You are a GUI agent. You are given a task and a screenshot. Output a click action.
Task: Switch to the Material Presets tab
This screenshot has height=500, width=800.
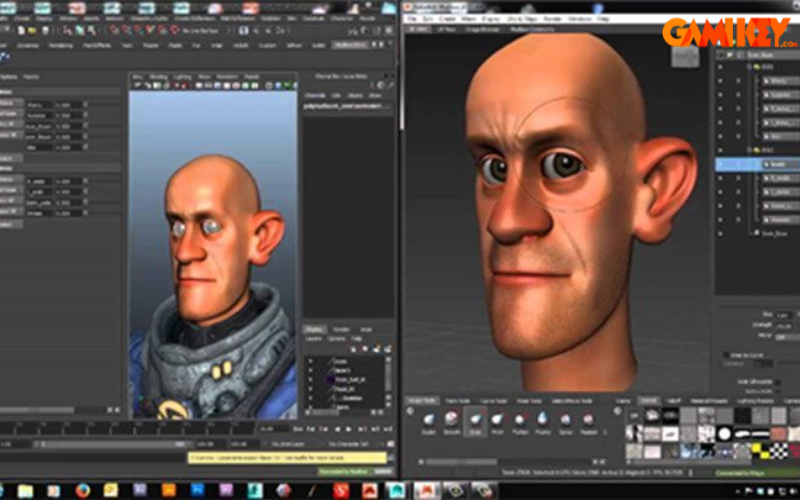(x=709, y=401)
